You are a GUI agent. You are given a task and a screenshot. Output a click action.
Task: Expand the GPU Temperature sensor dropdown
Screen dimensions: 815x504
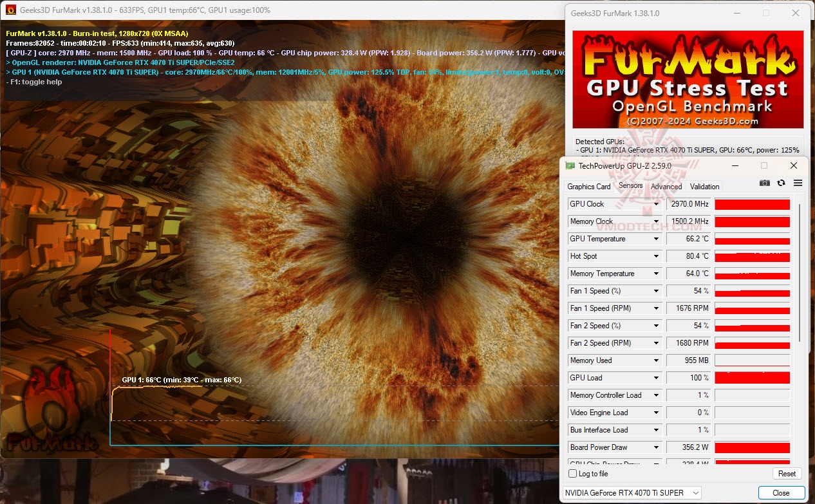pos(656,239)
